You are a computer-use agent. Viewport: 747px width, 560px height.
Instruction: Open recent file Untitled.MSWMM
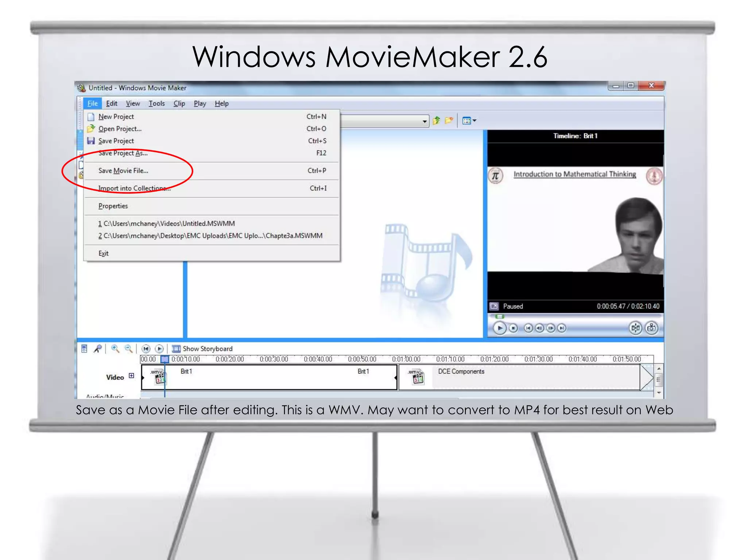[212, 223]
